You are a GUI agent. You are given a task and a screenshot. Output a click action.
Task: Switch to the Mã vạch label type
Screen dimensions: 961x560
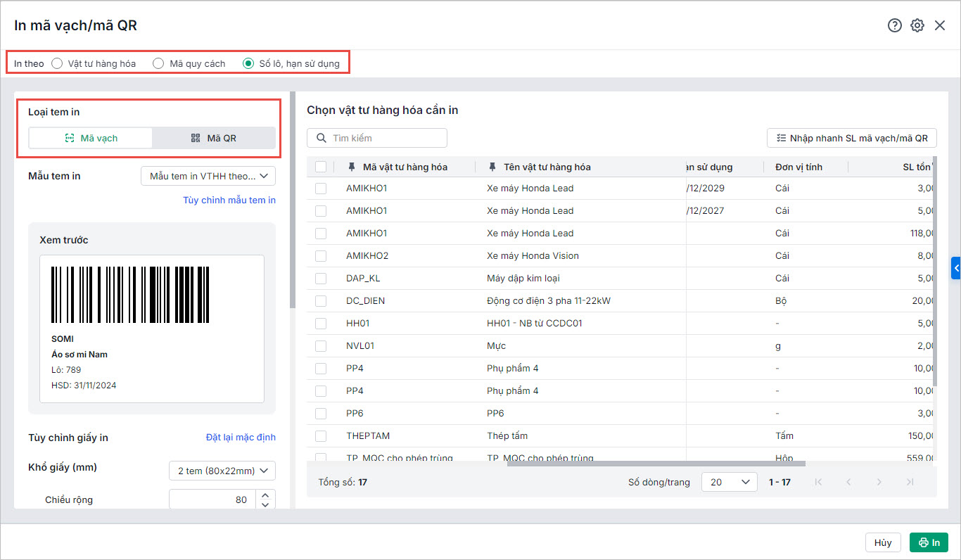coord(91,138)
